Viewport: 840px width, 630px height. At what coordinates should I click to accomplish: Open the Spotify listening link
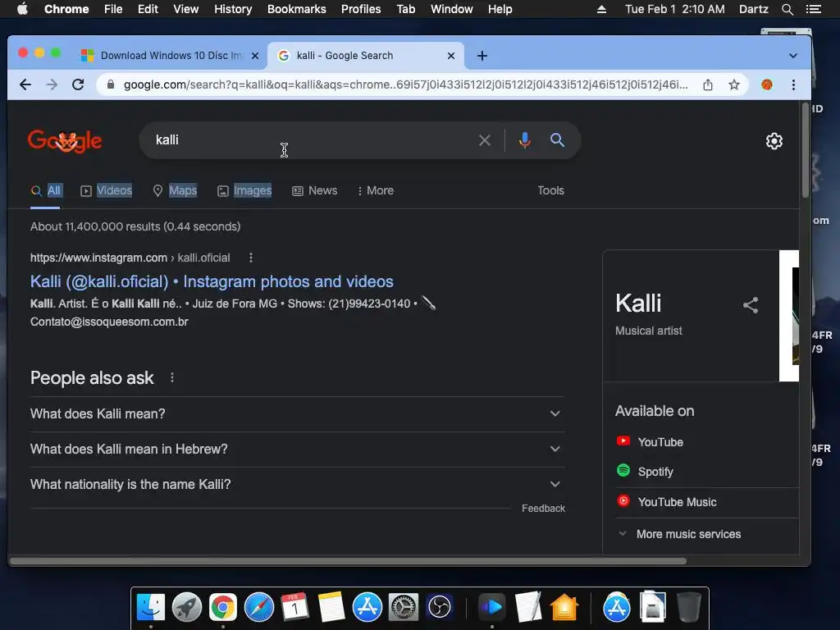[645, 472]
